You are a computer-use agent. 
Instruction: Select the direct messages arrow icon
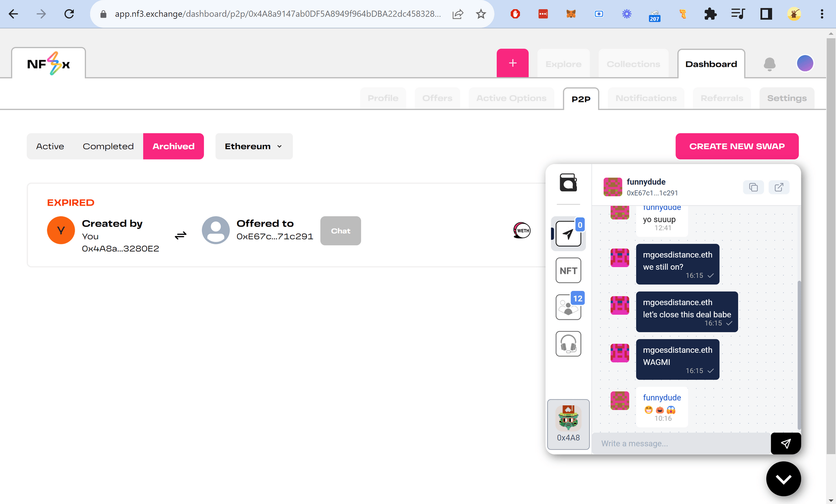tap(568, 234)
